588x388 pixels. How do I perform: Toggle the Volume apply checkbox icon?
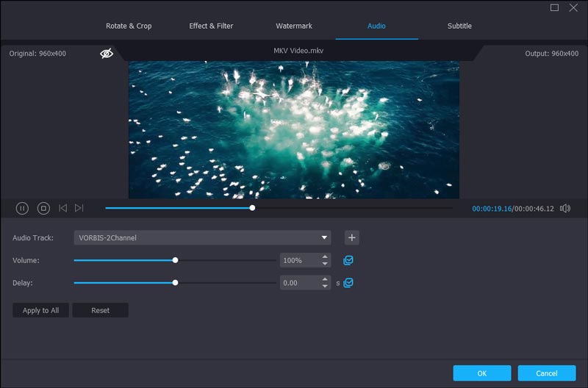(x=348, y=260)
